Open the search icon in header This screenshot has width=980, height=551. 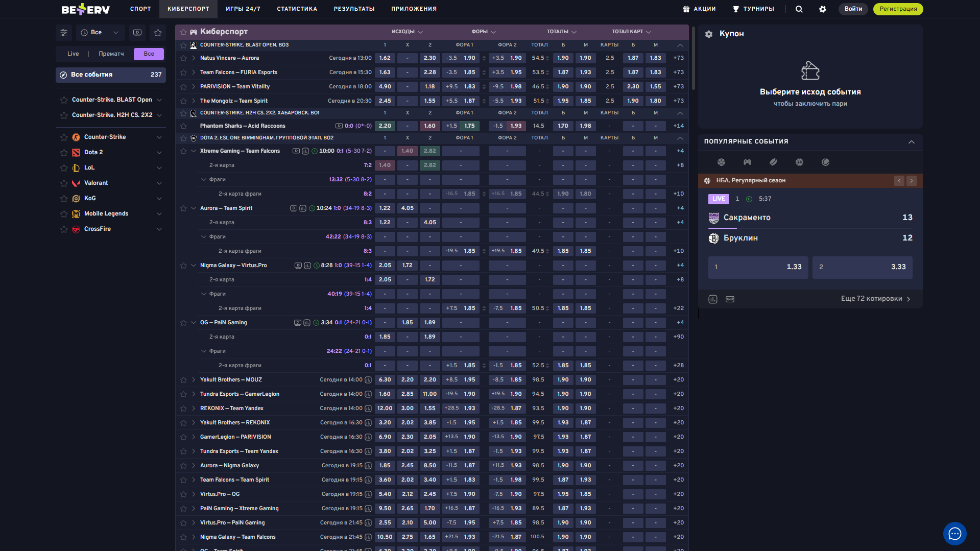coord(799,9)
